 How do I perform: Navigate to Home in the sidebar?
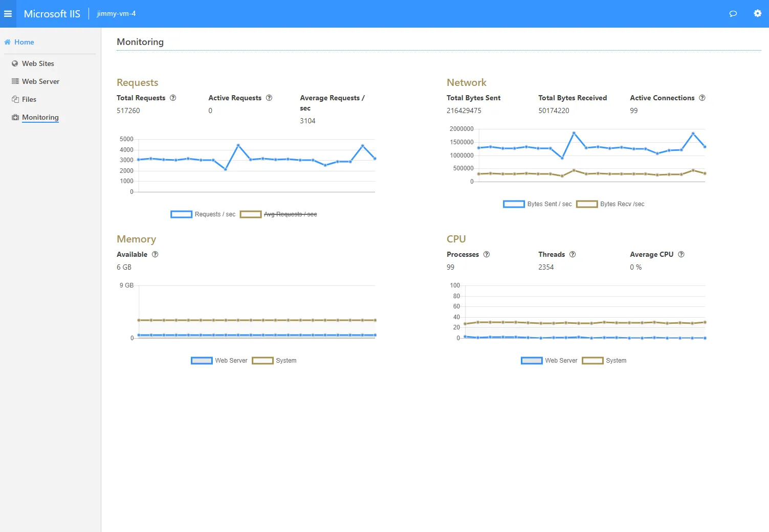tap(24, 42)
